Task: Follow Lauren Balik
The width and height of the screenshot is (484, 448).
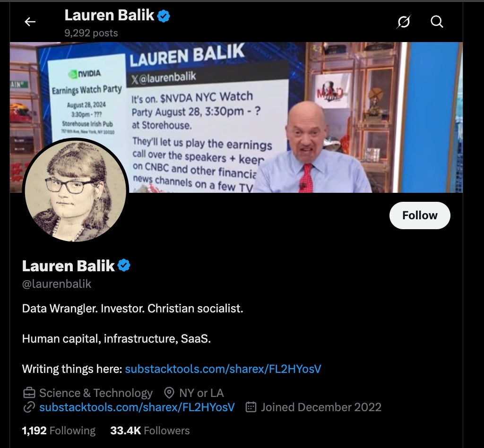Action: [420, 215]
